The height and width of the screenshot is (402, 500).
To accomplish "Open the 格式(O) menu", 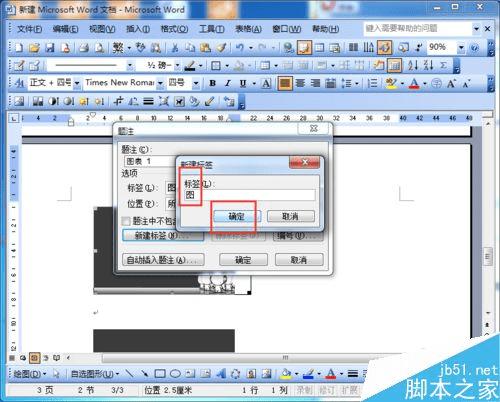I will (174, 29).
